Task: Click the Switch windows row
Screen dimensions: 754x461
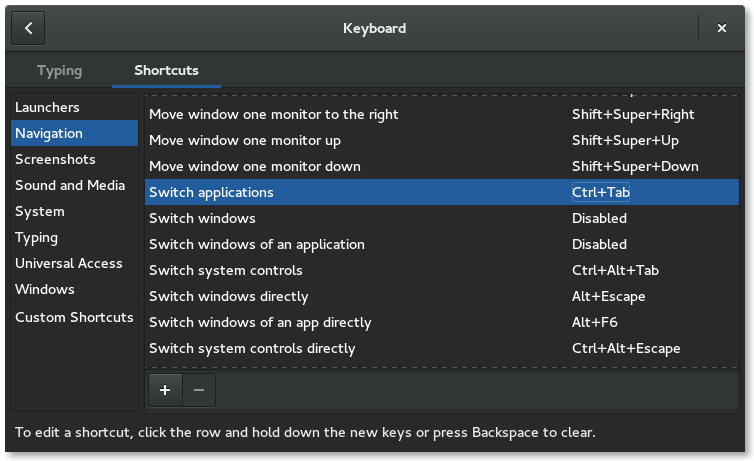Action: [202, 218]
